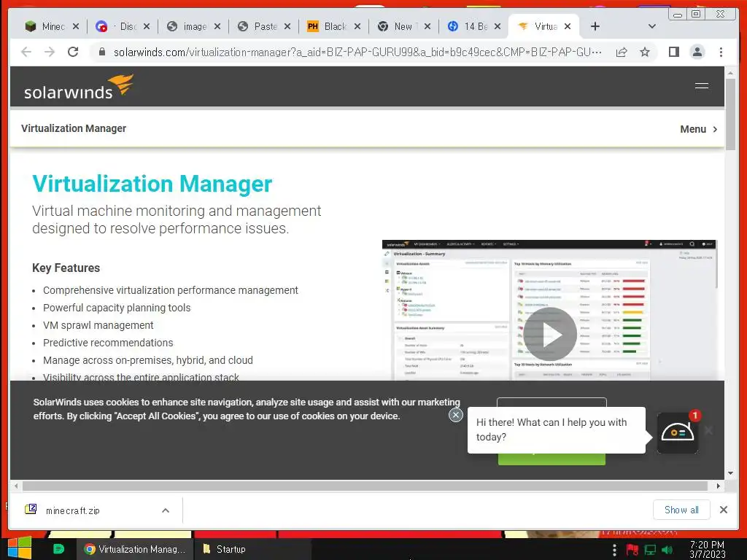This screenshot has height=560, width=747.
Task: Click the vertical page scrollbar thumb
Action: (x=730, y=114)
